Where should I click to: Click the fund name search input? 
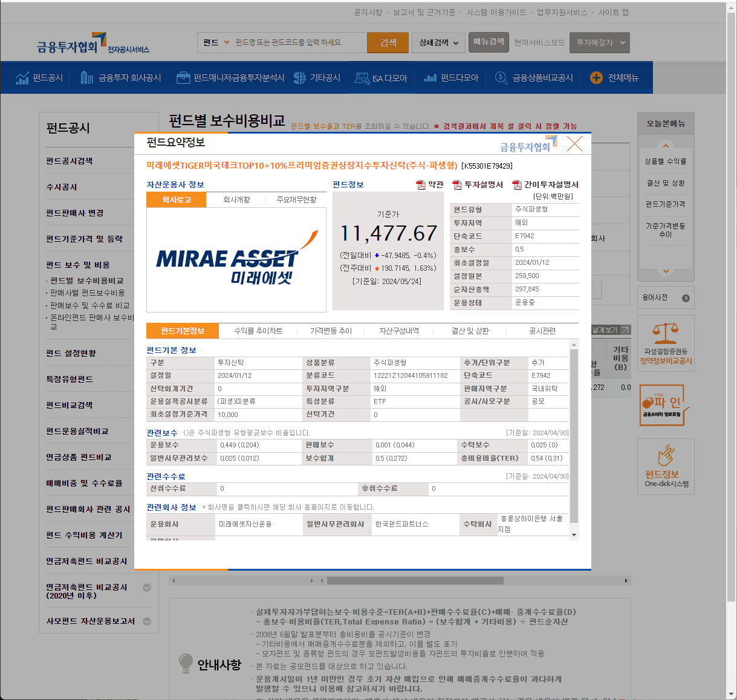coord(299,42)
